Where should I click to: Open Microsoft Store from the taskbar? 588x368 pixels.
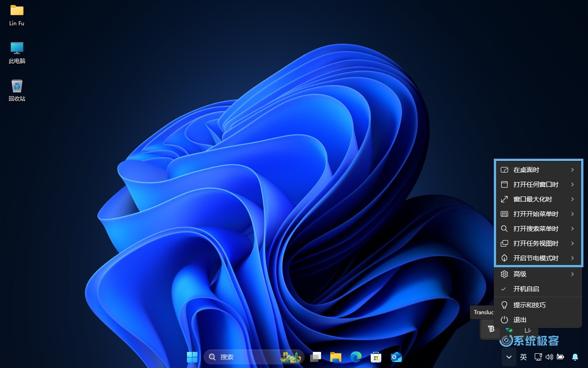376,357
